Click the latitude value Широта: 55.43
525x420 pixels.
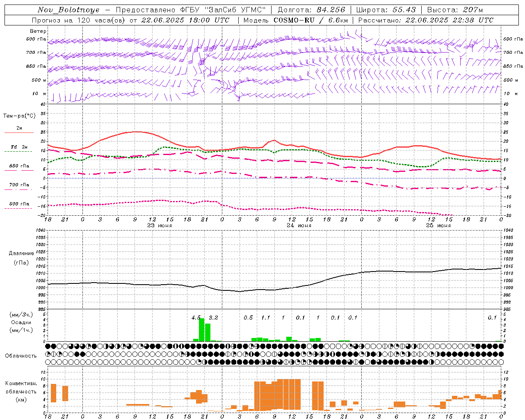[386, 10]
